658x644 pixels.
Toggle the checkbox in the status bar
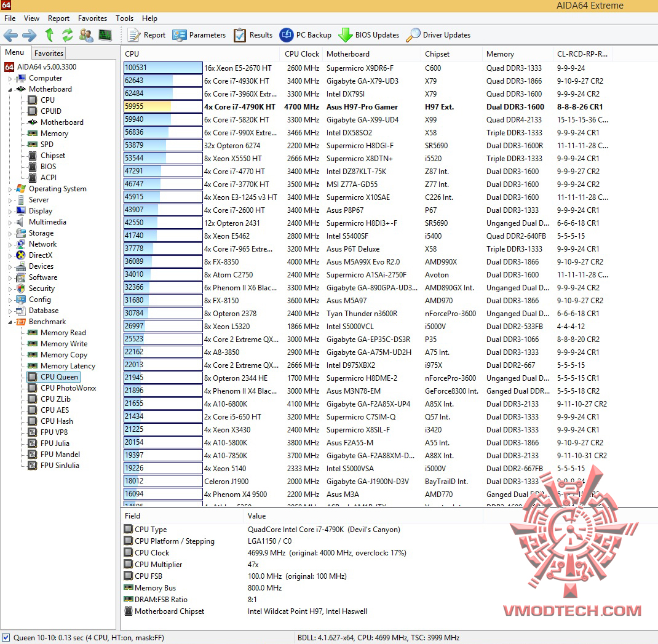[6, 637]
